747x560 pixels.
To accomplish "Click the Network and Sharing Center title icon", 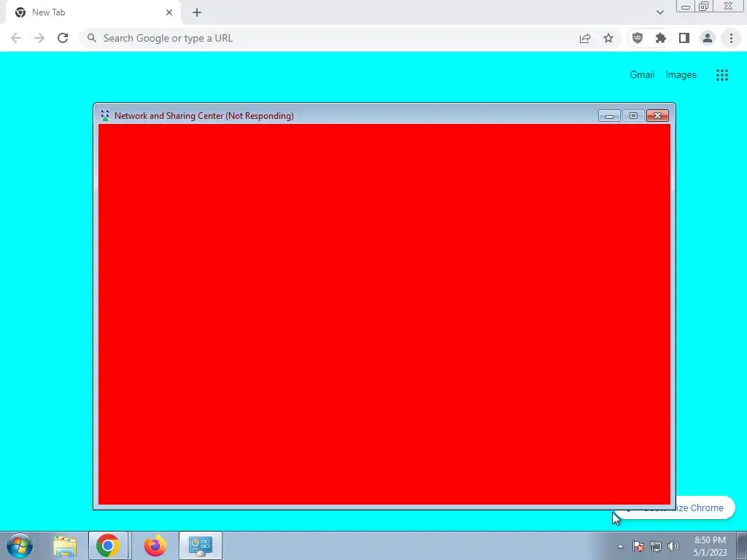I will click(105, 115).
